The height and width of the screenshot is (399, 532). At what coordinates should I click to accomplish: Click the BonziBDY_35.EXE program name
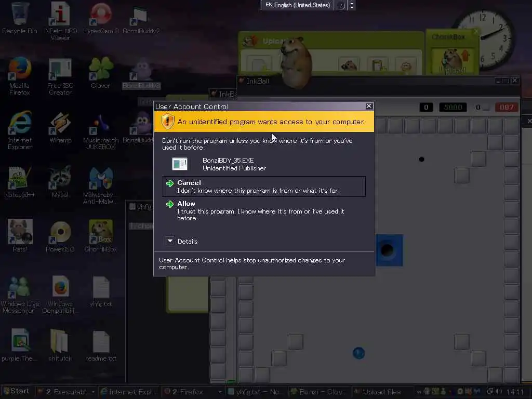click(228, 161)
